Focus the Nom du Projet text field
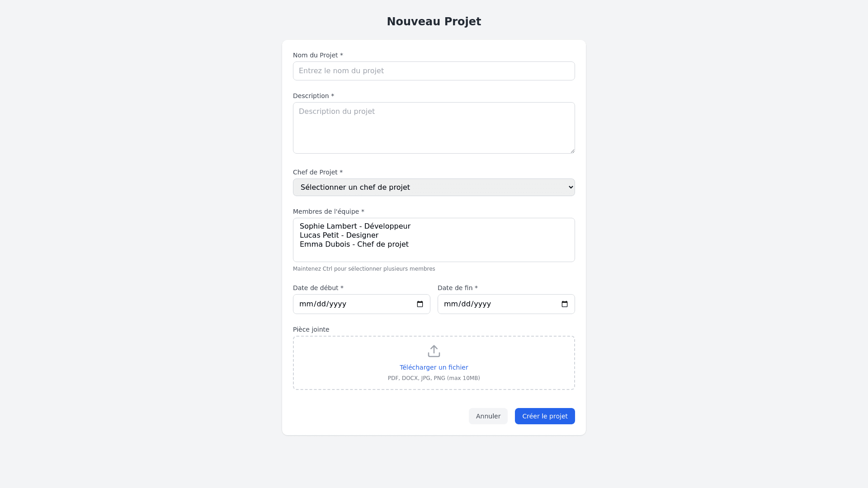Viewport: 868px width, 488px height. [434, 71]
